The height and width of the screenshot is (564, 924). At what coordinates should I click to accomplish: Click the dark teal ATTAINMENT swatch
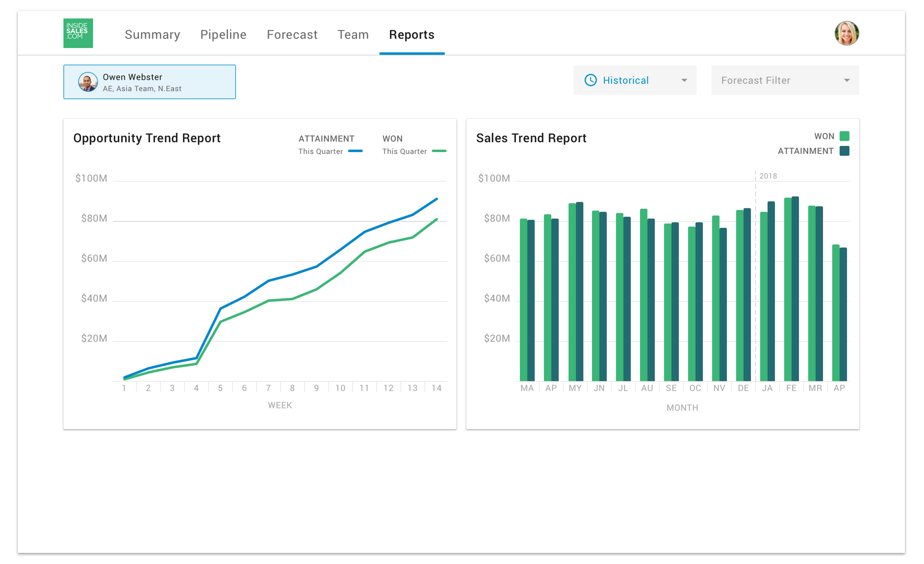click(x=844, y=151)
